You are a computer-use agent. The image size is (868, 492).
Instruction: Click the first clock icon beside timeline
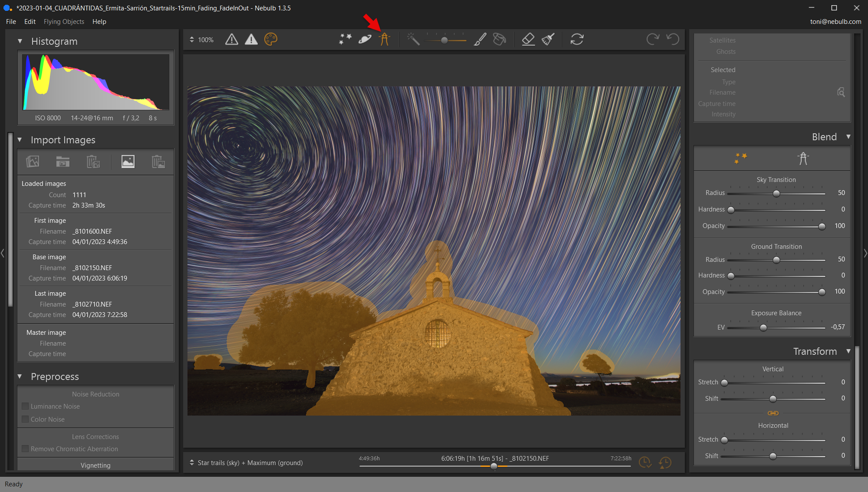pyautogui.click(x=645, y=462)
